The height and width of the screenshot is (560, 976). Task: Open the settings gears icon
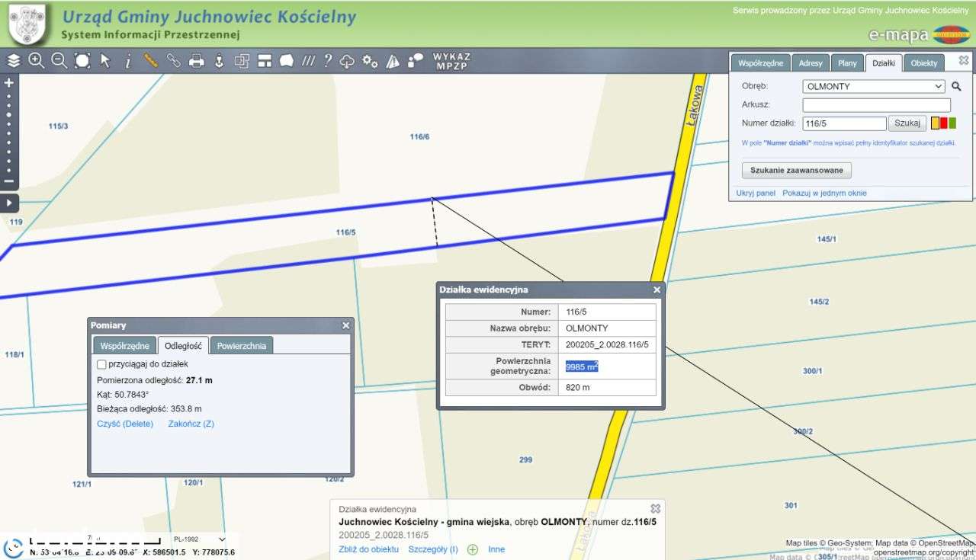click(370, 61)
